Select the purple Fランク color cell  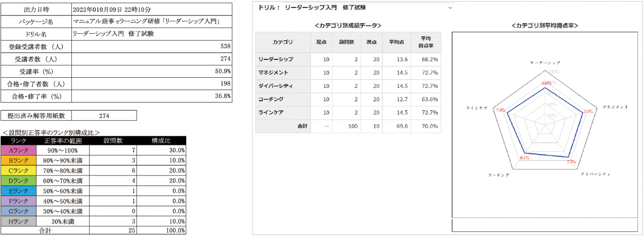pyautogui.click(x=19, y=201)
